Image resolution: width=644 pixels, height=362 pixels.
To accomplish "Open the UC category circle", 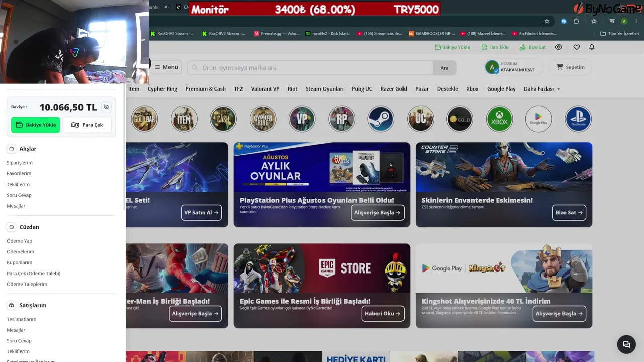I will click(420, 119).
